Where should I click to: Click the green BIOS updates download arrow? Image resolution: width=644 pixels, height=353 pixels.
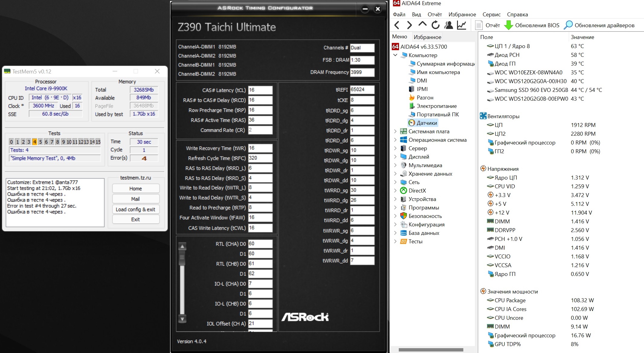pos(509,25)
